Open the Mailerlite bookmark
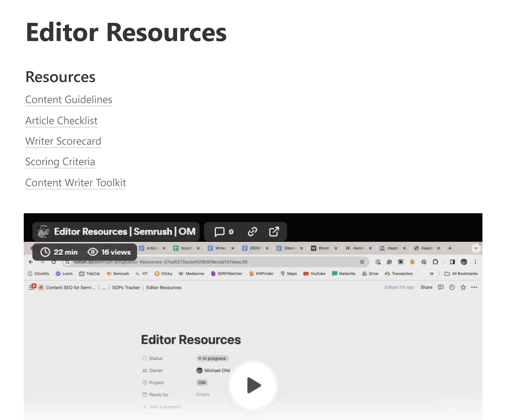506x420 pixels. tap(344, 273)
